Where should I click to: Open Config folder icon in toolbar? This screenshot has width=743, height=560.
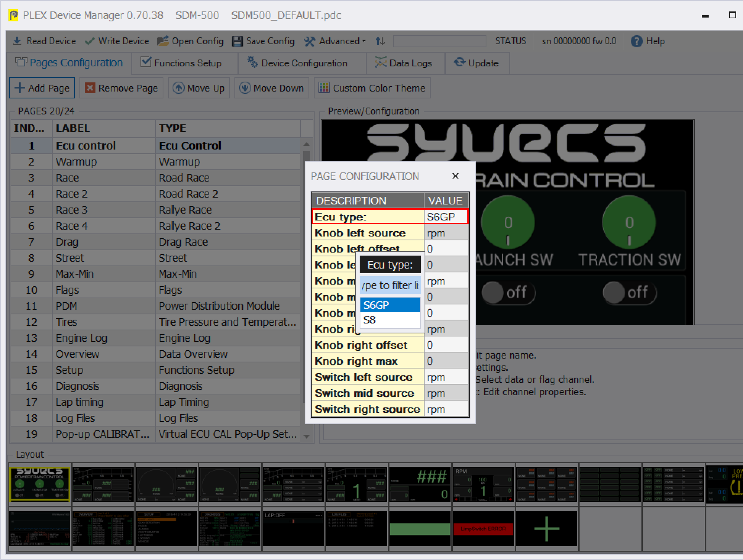pyautogui.click(x=163, y=41)
